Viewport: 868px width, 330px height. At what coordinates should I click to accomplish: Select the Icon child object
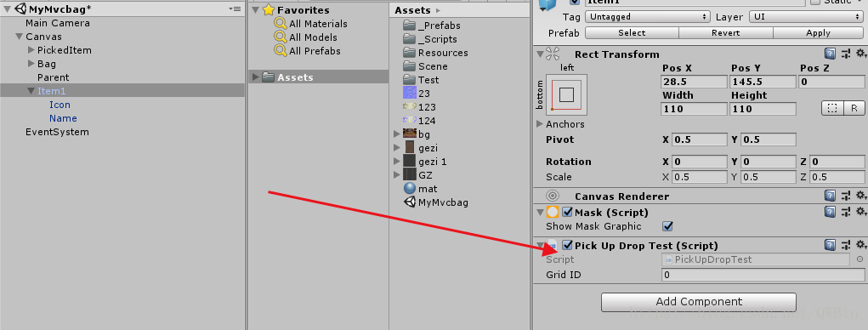pos(60,105)
